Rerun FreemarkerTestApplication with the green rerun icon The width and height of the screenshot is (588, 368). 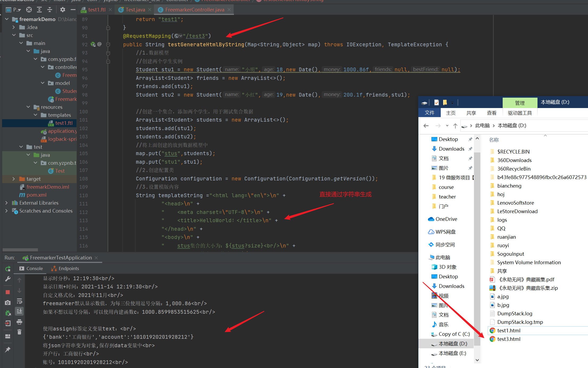[8, 269]
